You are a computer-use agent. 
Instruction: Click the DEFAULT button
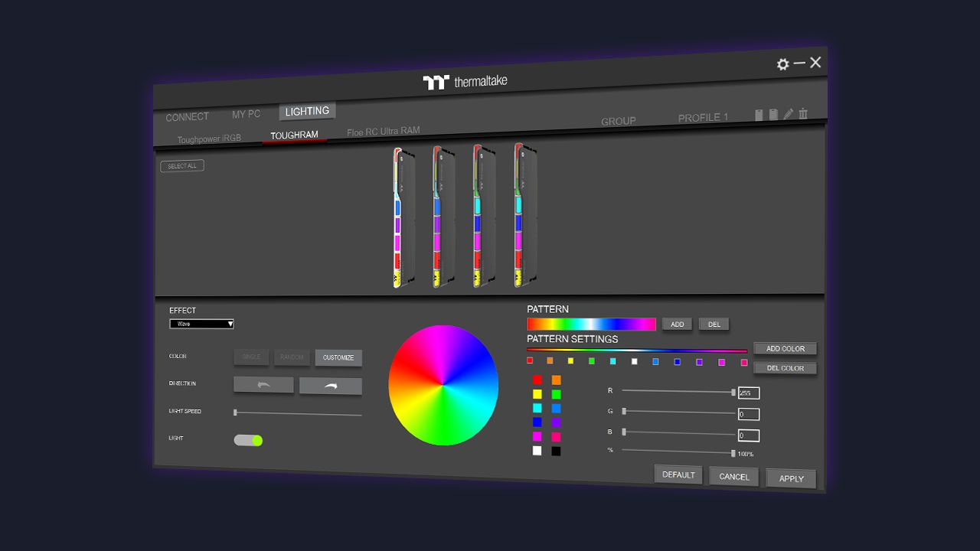[678, 474]
